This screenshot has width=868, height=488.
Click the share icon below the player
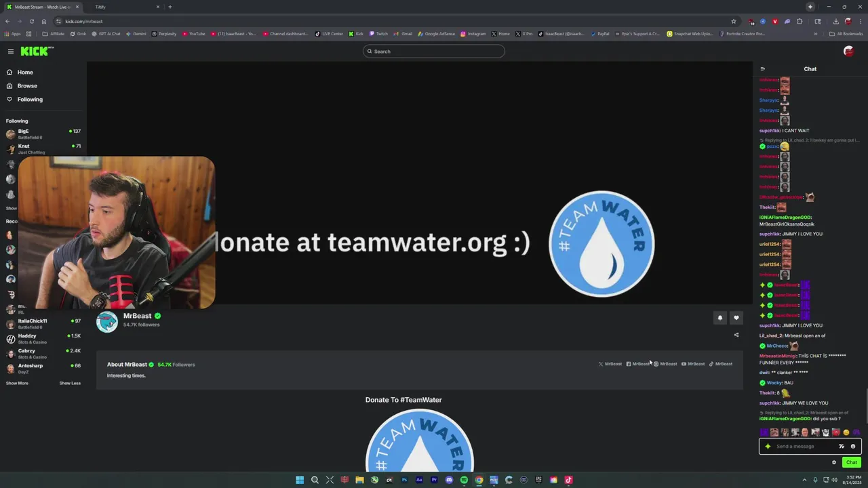736,335
